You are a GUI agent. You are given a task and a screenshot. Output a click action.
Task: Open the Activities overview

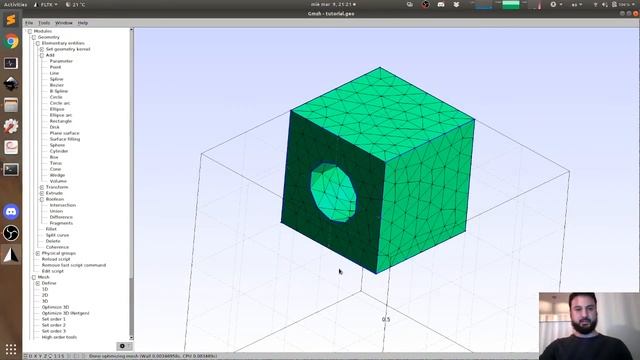click(x=15, y=4)
